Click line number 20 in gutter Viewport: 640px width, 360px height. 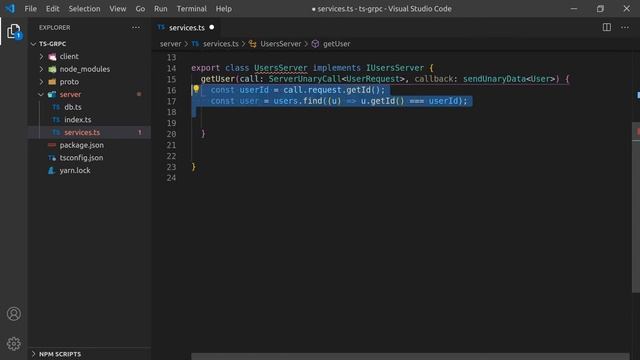[171, 134]
